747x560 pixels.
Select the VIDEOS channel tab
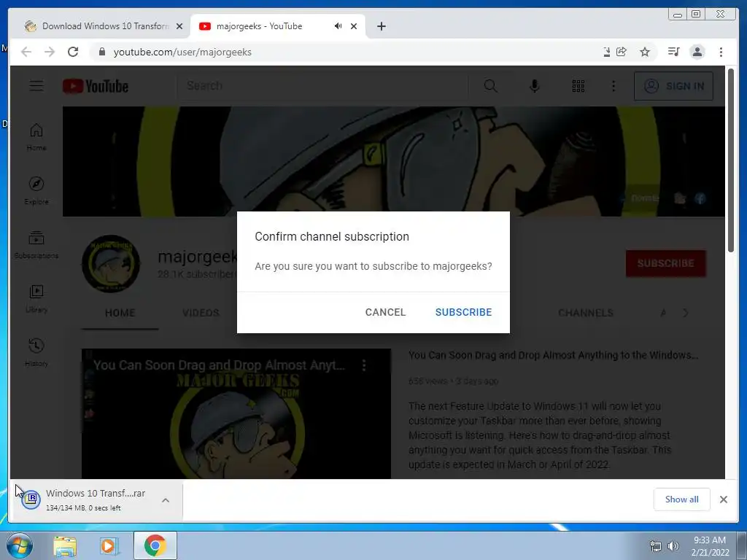201,313
